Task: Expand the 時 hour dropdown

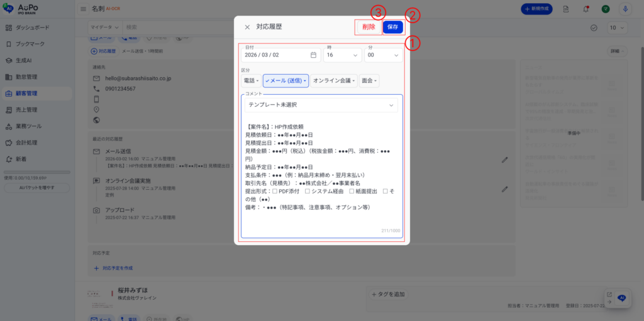Action: pyautogui.click(x=343, y=55)
